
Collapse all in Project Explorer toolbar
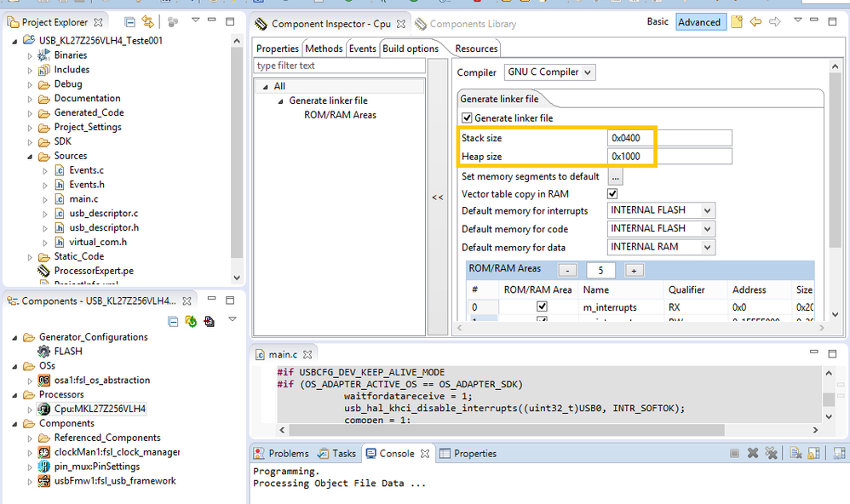click(129, 22)
